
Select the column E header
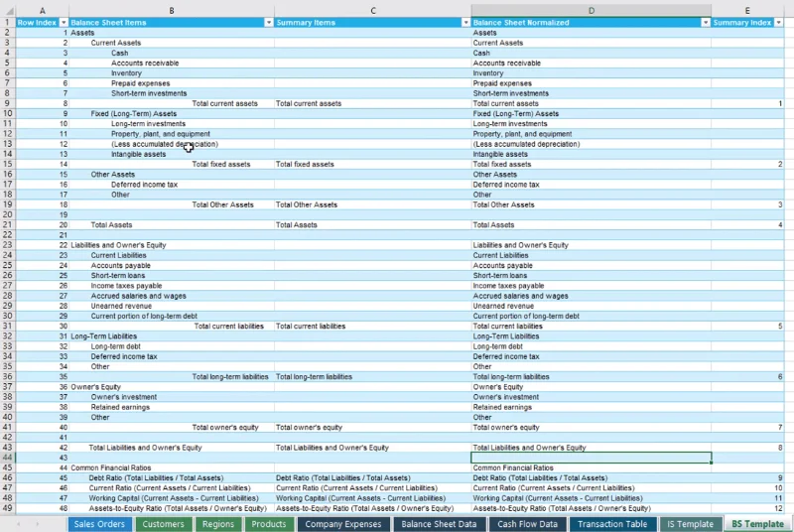pos(747,11)
